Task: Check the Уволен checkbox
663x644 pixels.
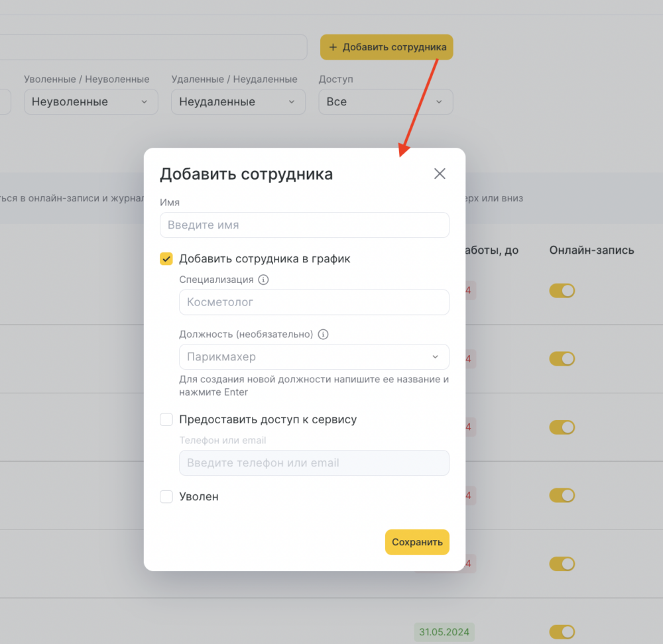Action: coord(166,496)
